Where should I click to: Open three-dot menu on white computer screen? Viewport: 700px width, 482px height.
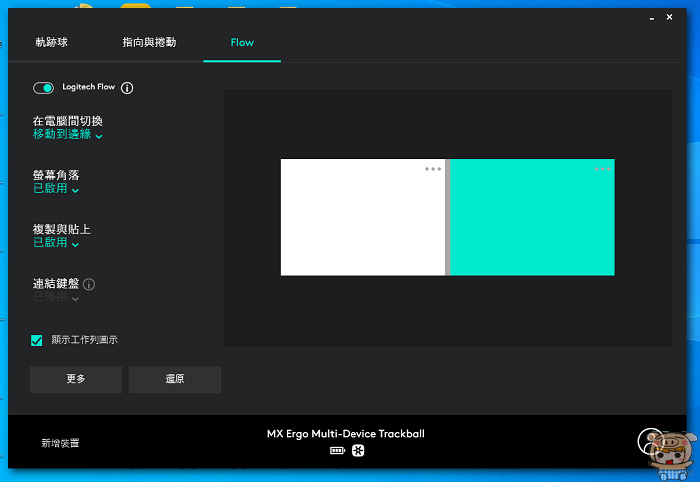point(432,169)
